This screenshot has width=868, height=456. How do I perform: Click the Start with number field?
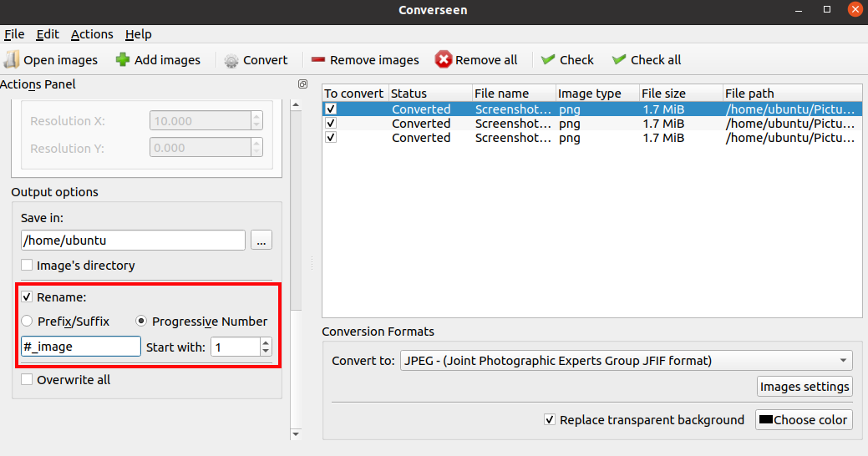(x=236, y=347)
